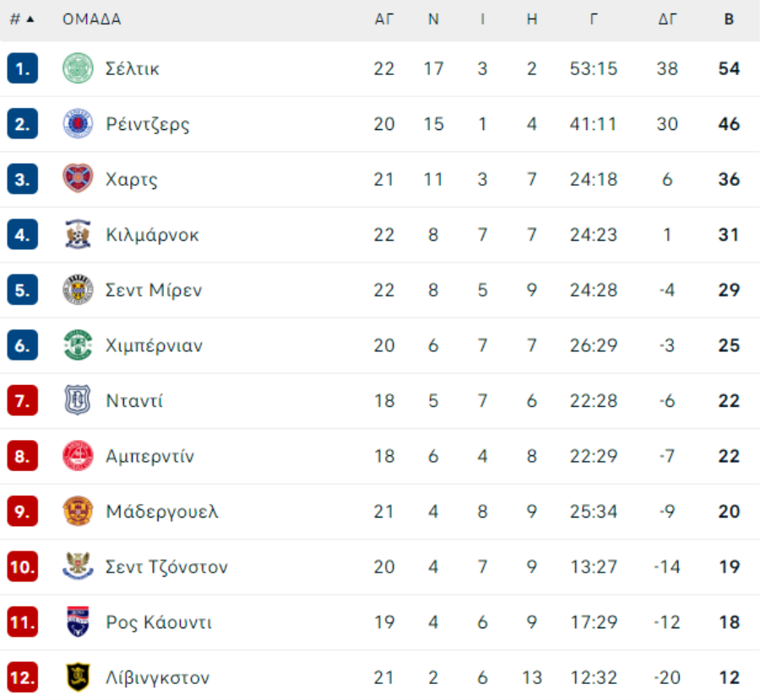Sort table by Β points column header
Screen dimensions: 760x700
tap(729, 19)
